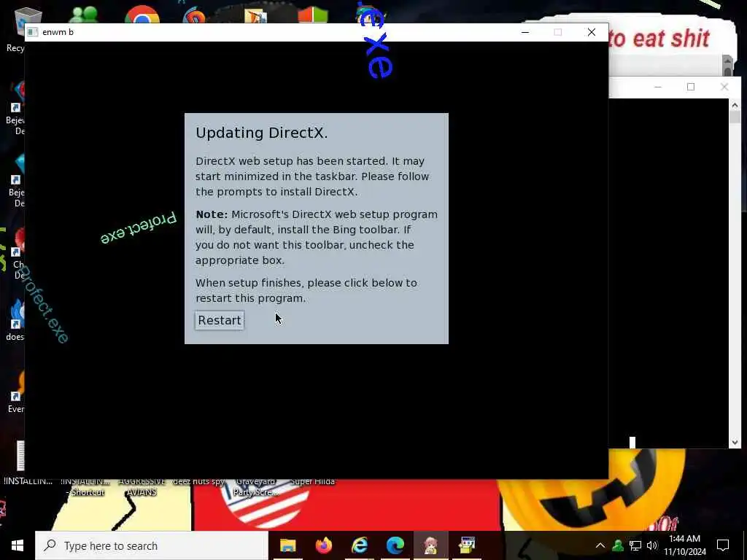Viewport: 747px width, 560px height.
Task: Click the Restart button in DirectX dialog
Action: [220, 320]
